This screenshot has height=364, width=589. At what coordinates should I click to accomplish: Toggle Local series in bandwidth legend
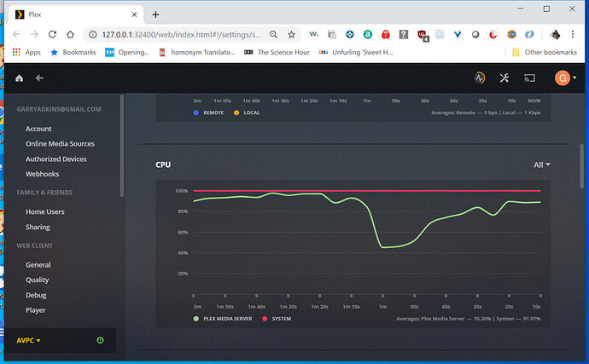click(x=247, y=113)
